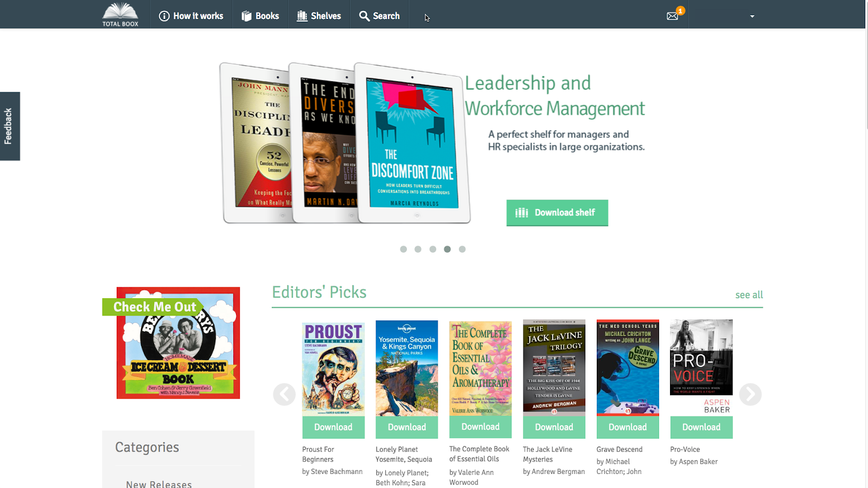
Task: Open The Jack LeVine Mysteries title link
Action: pos(548,454)
